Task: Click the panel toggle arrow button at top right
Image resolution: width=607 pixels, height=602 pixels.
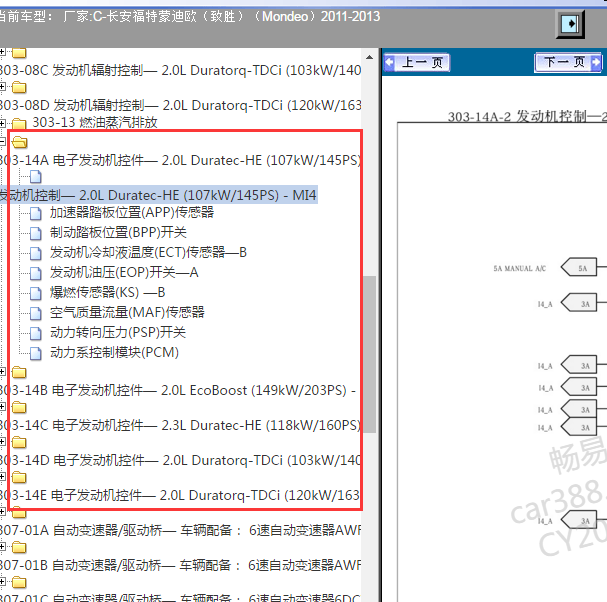Action: [x=570, y=24]
